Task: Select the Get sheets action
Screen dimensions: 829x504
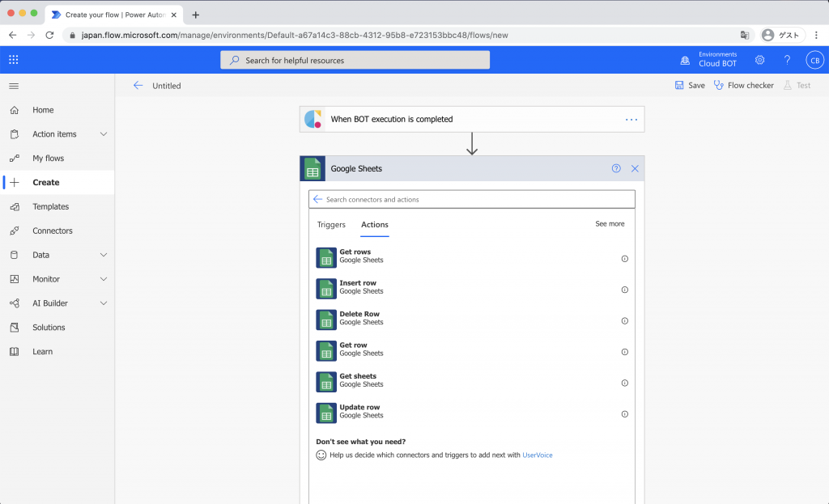Action: tap(472, 382)
